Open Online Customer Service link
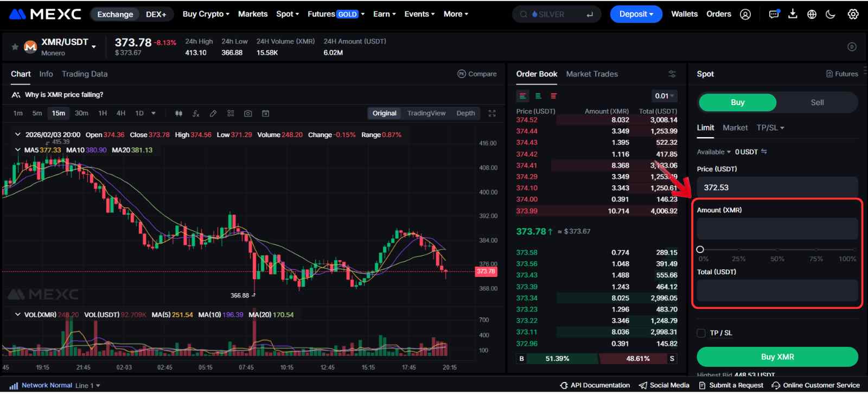 coord(815,385)
